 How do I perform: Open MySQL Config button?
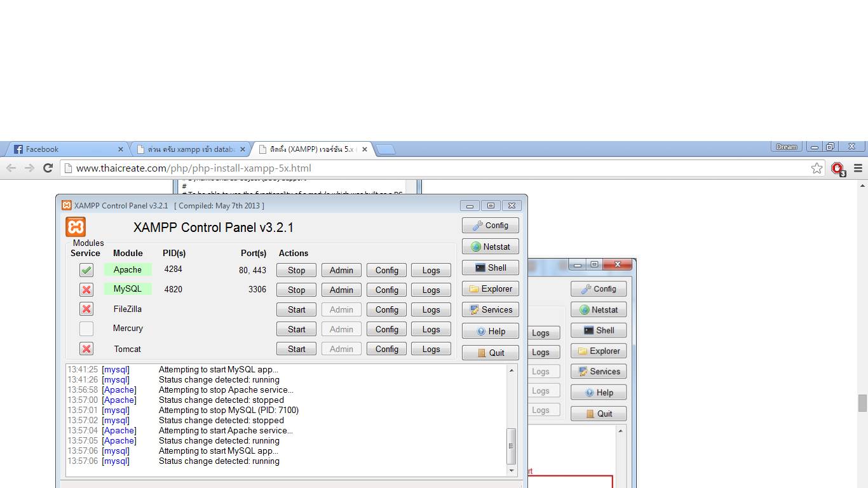(386, 290)
